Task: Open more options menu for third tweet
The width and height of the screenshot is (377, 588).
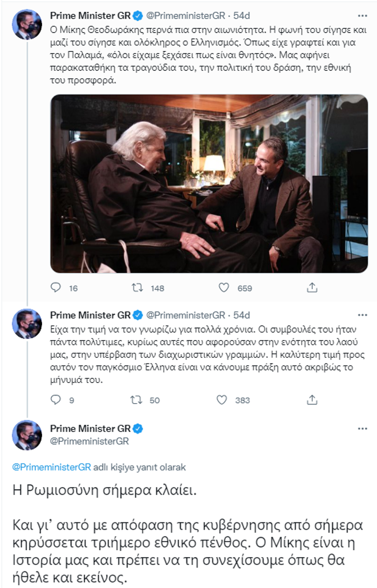Action: pyautogui.click(x=362, y=429)
